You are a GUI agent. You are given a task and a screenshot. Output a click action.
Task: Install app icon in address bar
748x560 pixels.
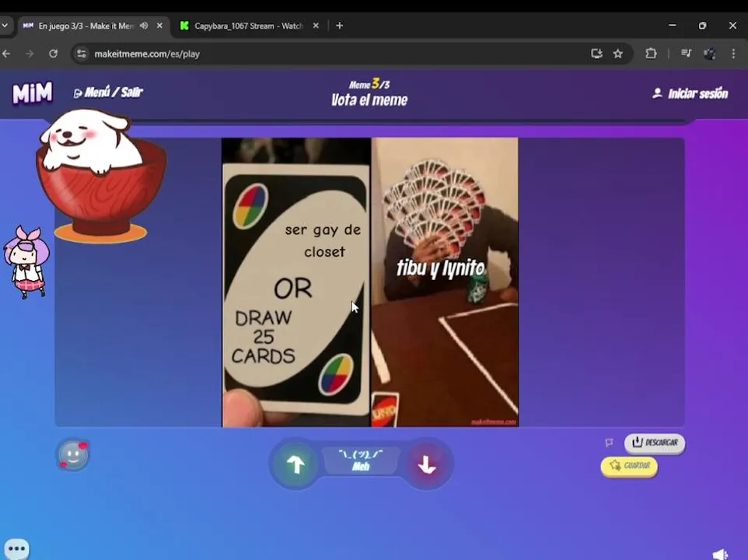tap(596, 54)
